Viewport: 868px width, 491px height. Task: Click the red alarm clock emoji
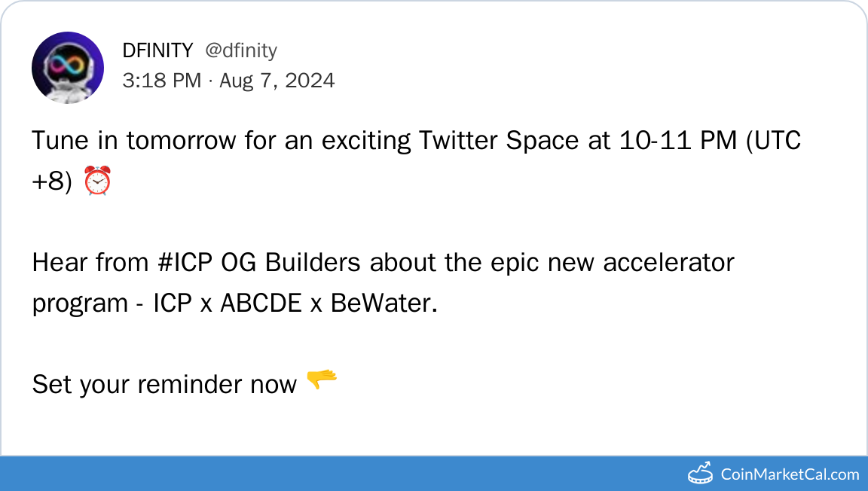coord(99,181)
